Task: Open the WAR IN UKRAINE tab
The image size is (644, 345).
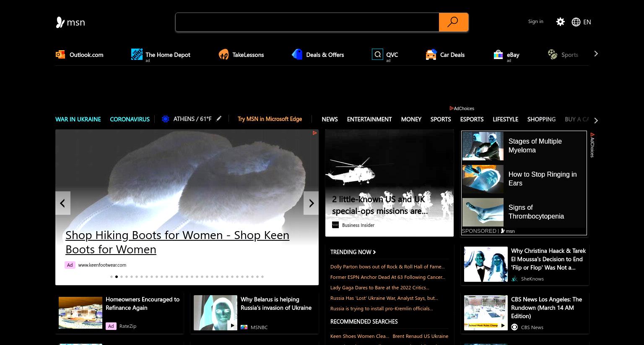Action: click(x=78, y=119)
